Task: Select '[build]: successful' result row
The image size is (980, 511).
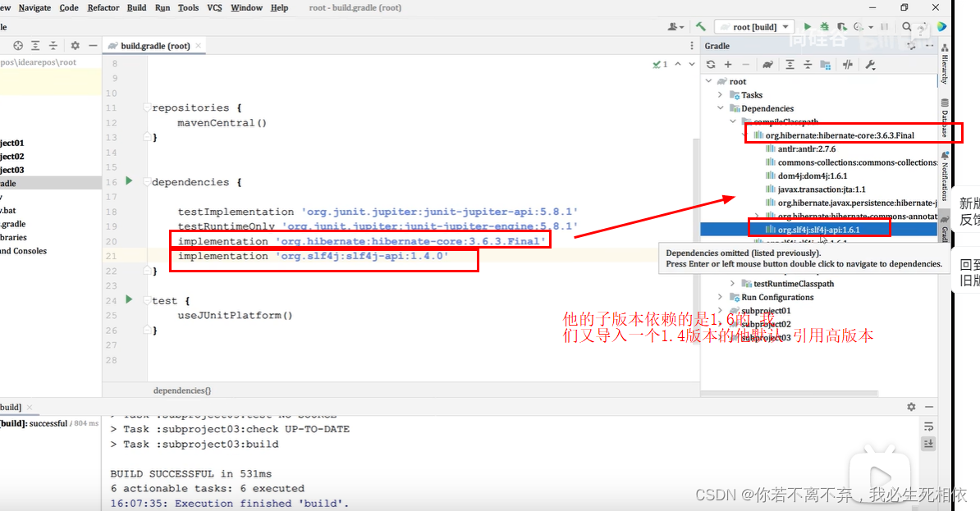Action: tap(49, 423)
